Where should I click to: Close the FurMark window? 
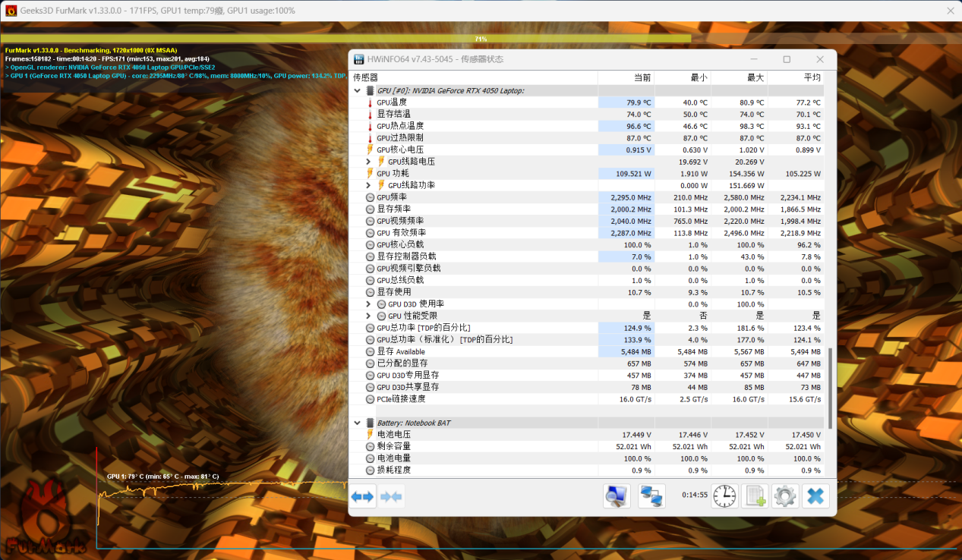950,11
